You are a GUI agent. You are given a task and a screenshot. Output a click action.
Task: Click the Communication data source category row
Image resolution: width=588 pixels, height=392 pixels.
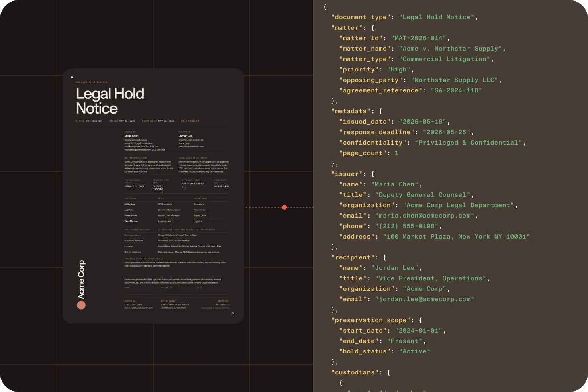[177, 235]
